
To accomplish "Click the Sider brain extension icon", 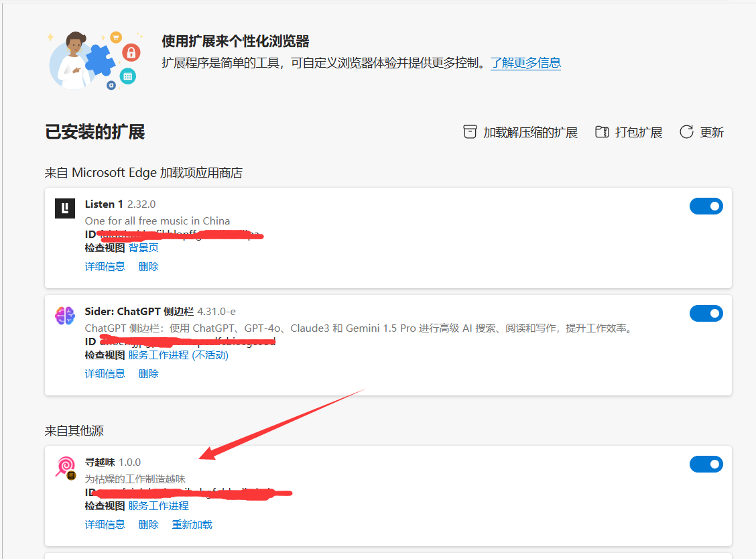I will (65, 316).
